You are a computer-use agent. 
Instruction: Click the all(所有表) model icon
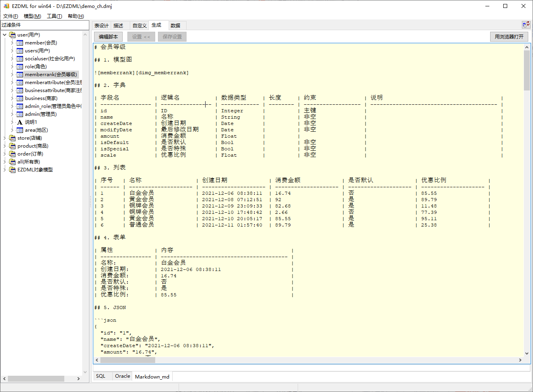[12, 162]
